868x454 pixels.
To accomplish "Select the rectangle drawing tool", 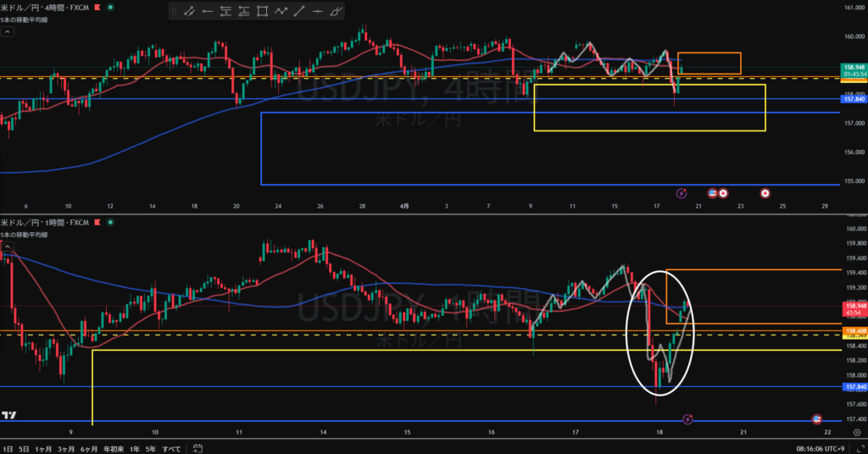I will pos(262,12).
